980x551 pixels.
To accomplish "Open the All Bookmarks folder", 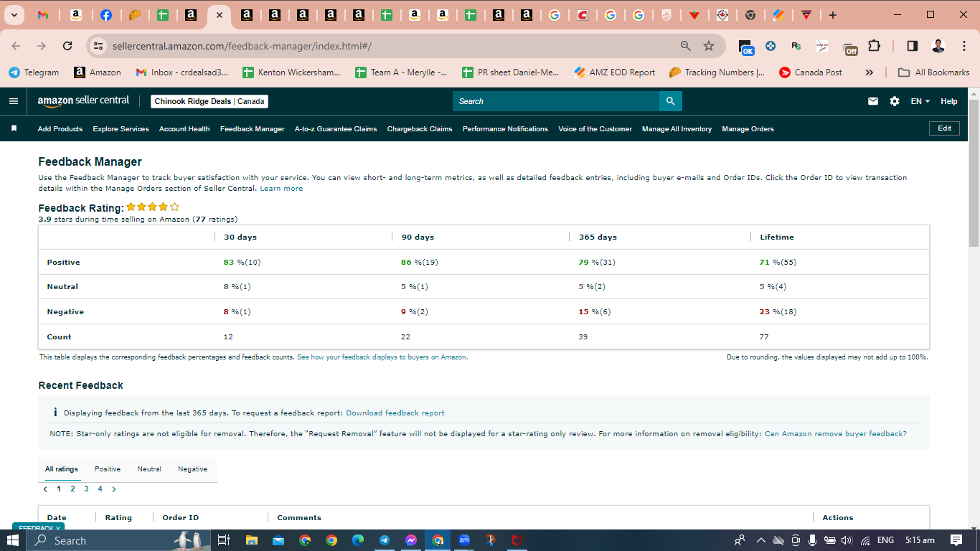I will coord(935,72).
